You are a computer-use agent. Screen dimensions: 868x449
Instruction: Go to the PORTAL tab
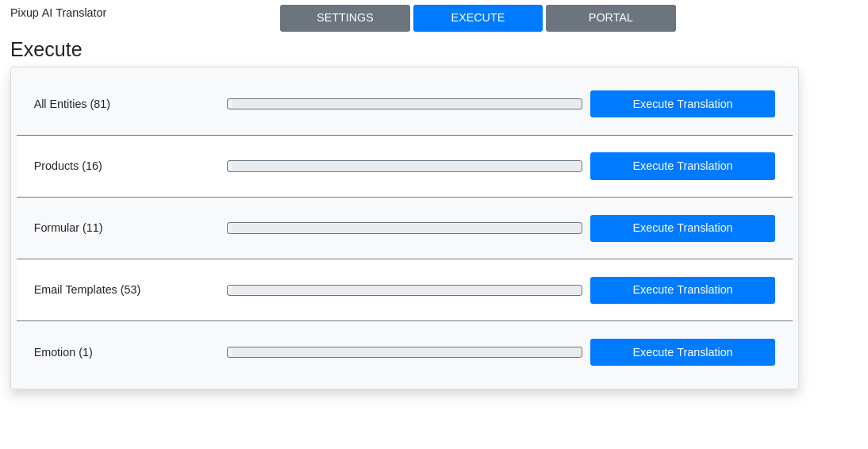[610, 17]
